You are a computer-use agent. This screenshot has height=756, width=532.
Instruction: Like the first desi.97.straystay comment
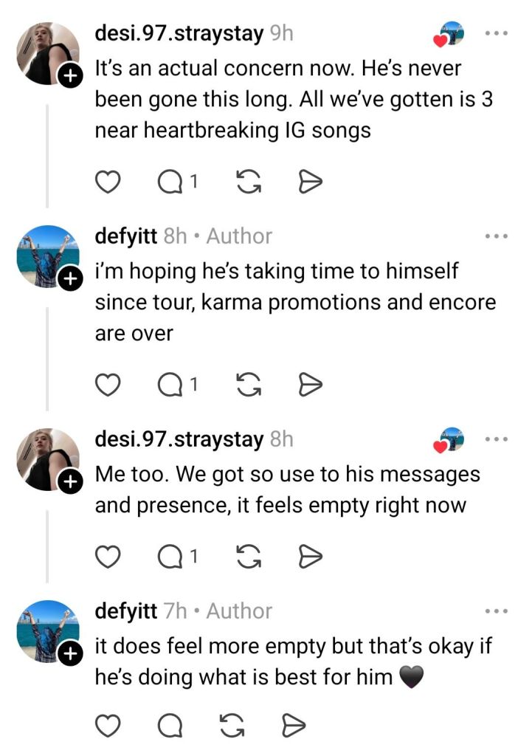tap(109, 182)
